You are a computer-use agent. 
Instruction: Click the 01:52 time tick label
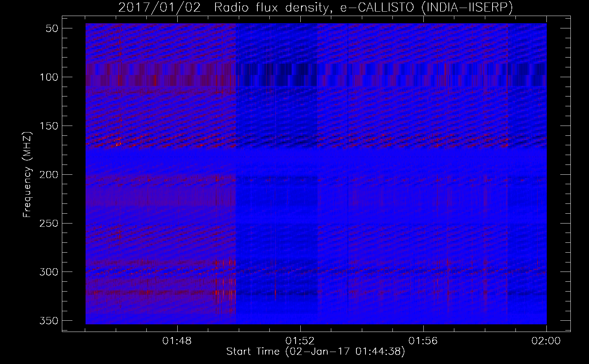point(300,341)
